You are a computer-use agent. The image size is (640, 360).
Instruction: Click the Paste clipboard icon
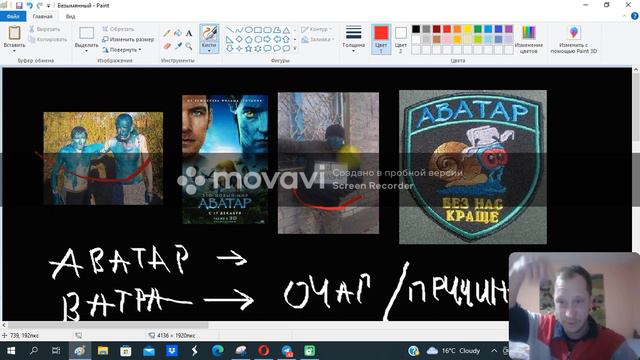(x=14, y=33)
